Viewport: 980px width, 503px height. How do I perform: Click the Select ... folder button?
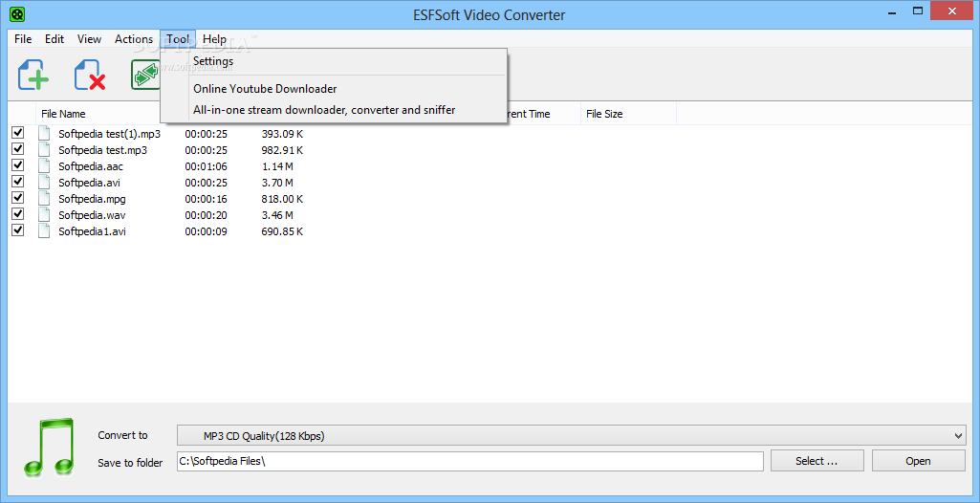coord(817,461)
